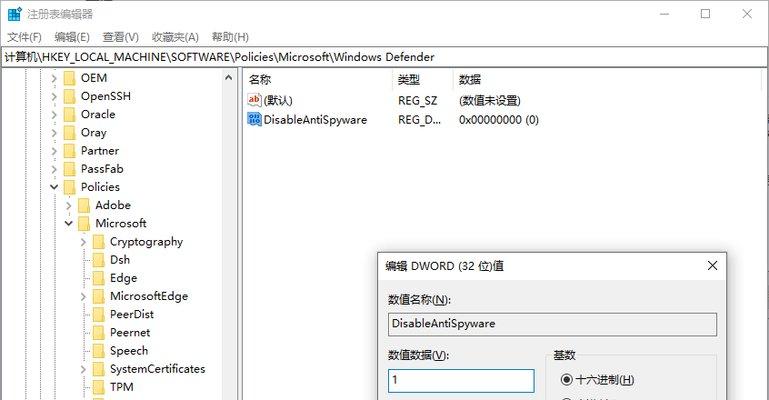The height and width of the screenshot is (400, 769).
Task: Select the Dsh tree label
Action: (x=120, y=260)
